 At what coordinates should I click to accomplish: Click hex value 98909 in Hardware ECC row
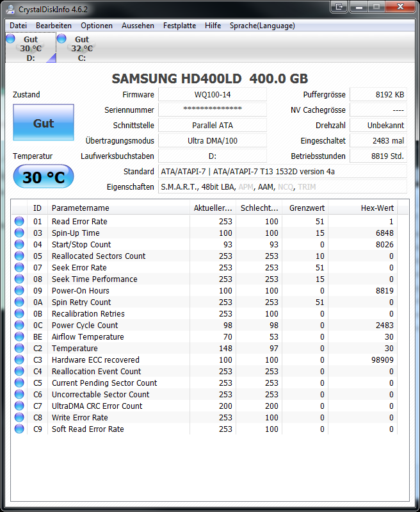[382, 360]
